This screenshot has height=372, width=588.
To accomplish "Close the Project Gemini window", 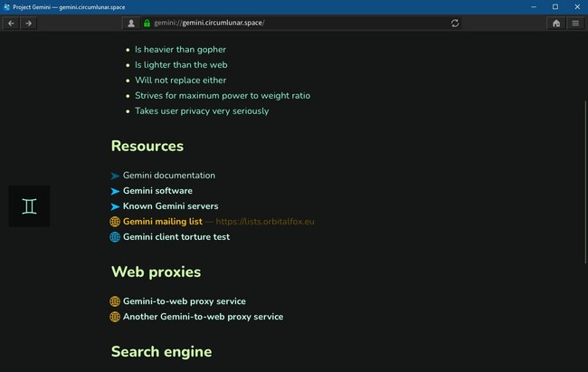I will [x=577, y=6].
